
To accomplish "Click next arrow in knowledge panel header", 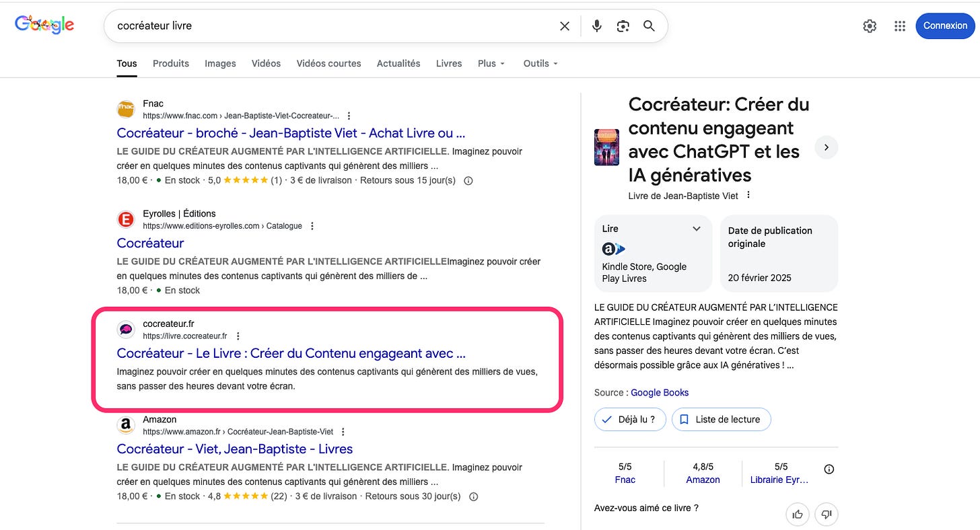I will [x=827, y=147].
